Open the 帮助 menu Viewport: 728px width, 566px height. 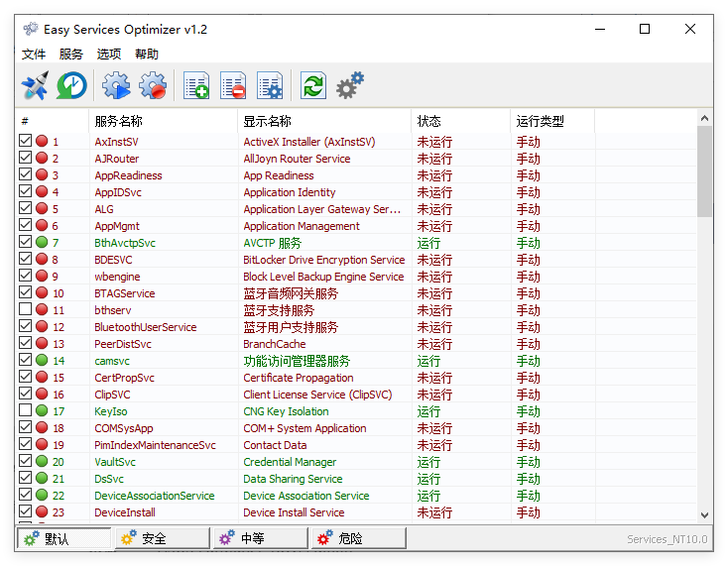coord(147,55)
